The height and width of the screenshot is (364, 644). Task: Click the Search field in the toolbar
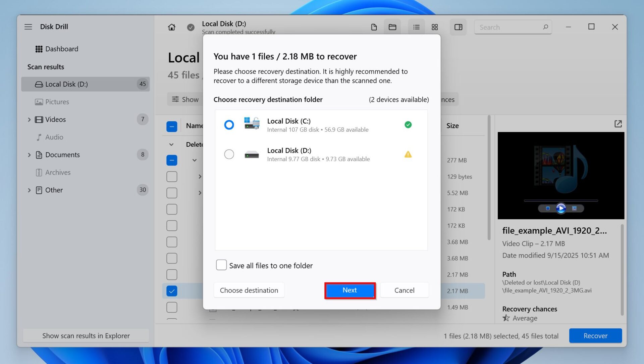coord(513,27)
